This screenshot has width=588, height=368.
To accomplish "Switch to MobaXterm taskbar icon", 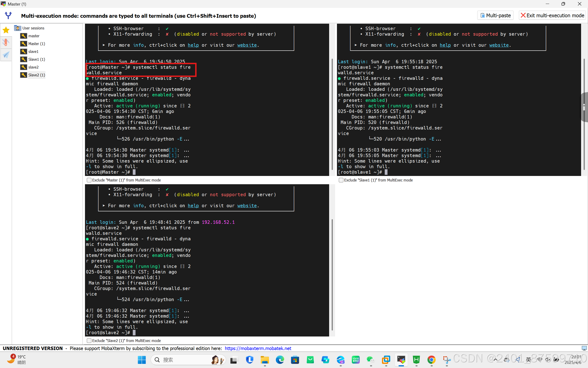I will (401, 360).
